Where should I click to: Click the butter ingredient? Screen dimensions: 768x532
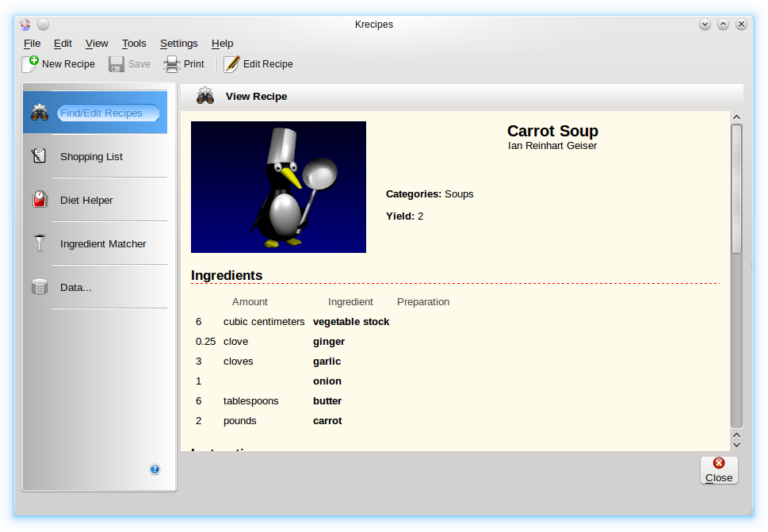[x=327, y=401]
